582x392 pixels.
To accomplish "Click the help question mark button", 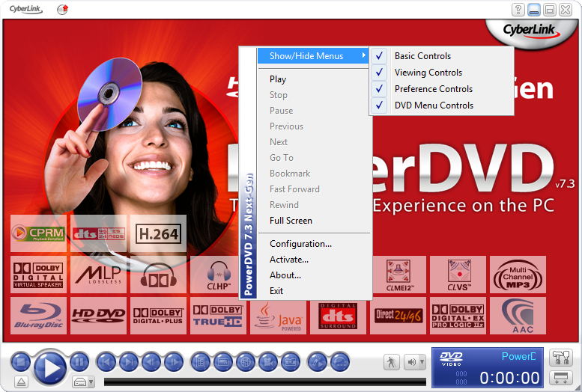I will pos(518,10).
